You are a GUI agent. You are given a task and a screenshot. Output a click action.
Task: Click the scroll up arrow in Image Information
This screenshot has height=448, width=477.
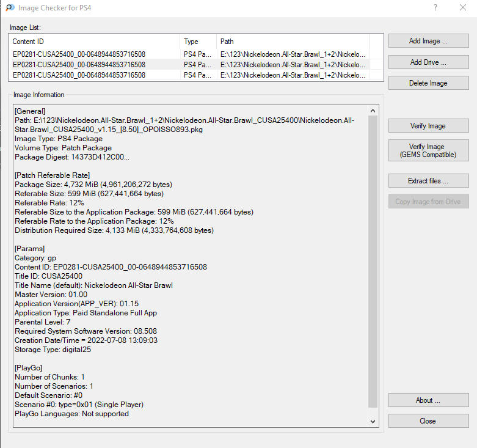(373, 111)
